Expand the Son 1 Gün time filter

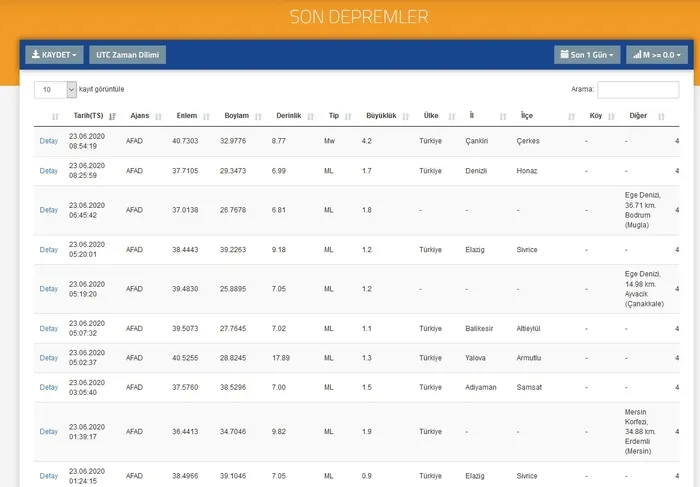[587, 55]
